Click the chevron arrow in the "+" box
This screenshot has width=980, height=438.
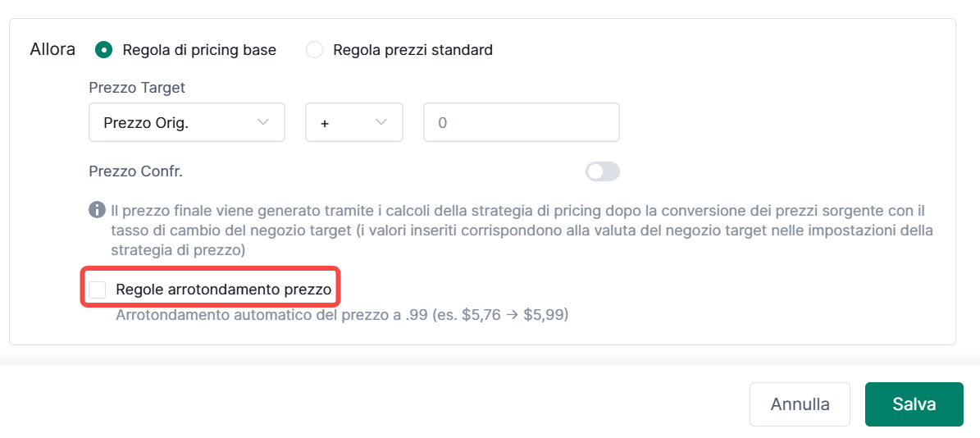pyautogui.click(x=381, y=122)
